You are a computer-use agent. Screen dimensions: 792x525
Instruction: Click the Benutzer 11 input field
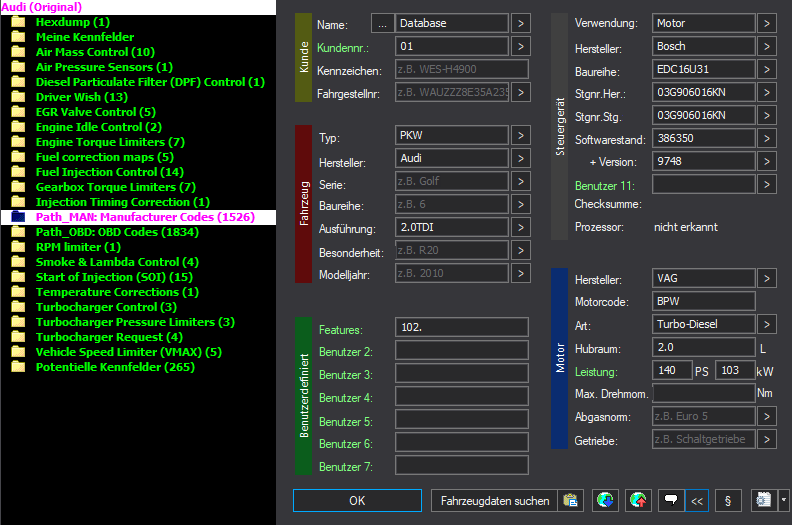(x=704, y=184)
